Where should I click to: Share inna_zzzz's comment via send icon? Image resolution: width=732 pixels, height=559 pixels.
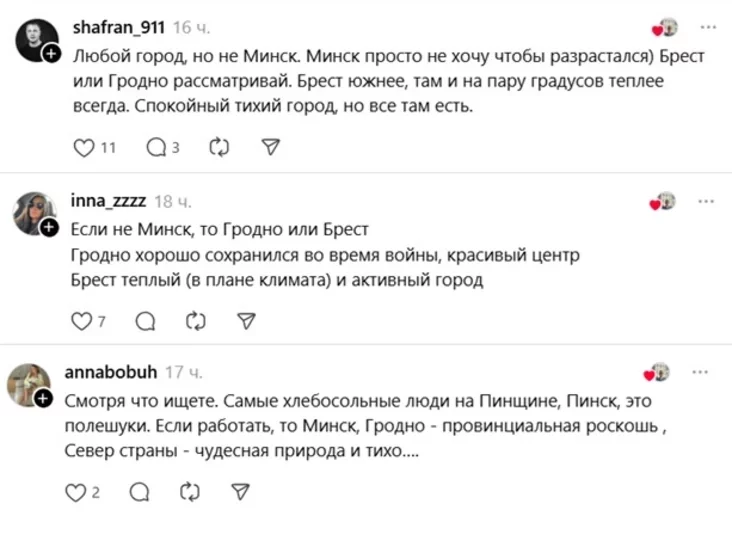246,321
